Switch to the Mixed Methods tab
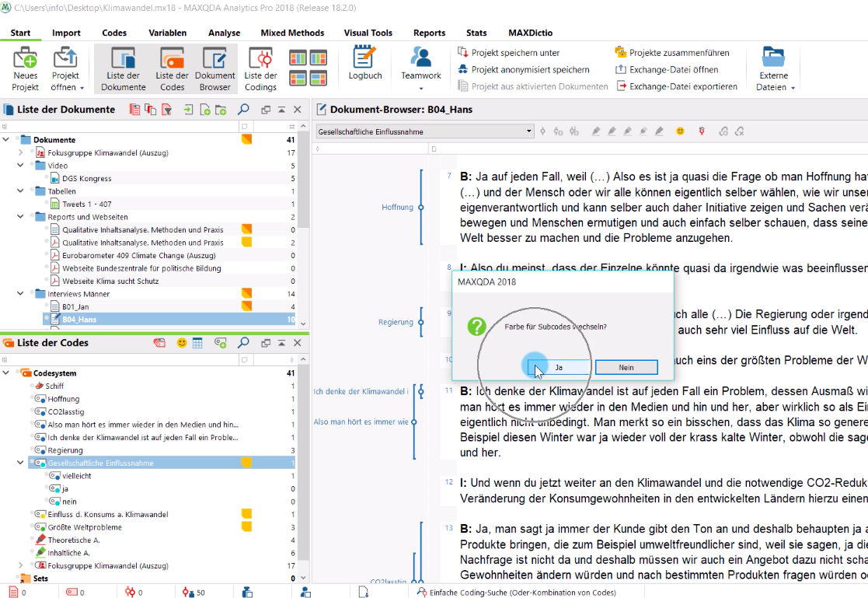 pyautogui.click(x=292, y=33)
